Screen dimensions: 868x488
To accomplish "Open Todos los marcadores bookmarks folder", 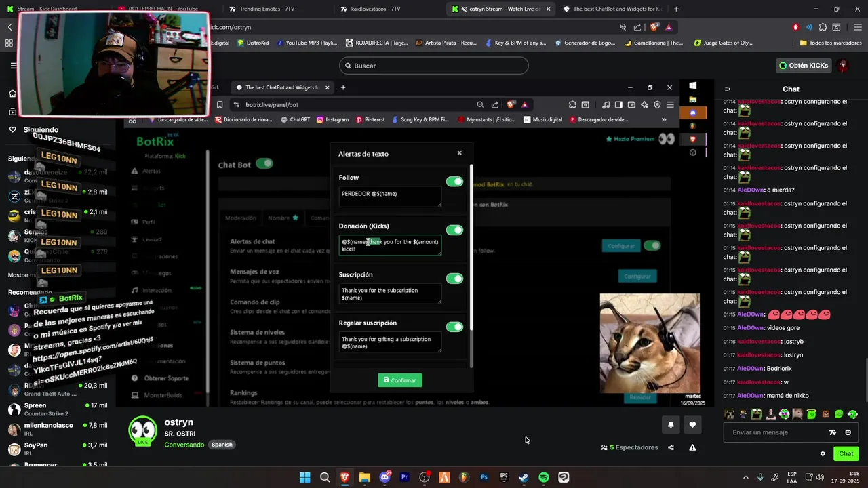I will (x=830, y=43).
